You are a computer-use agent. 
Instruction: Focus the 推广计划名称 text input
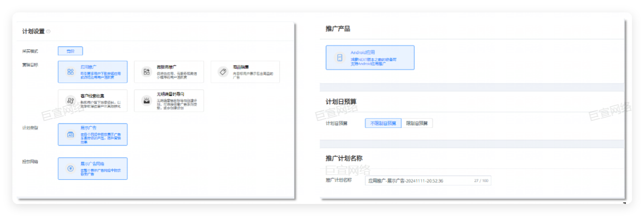click(x=428, y=180)
